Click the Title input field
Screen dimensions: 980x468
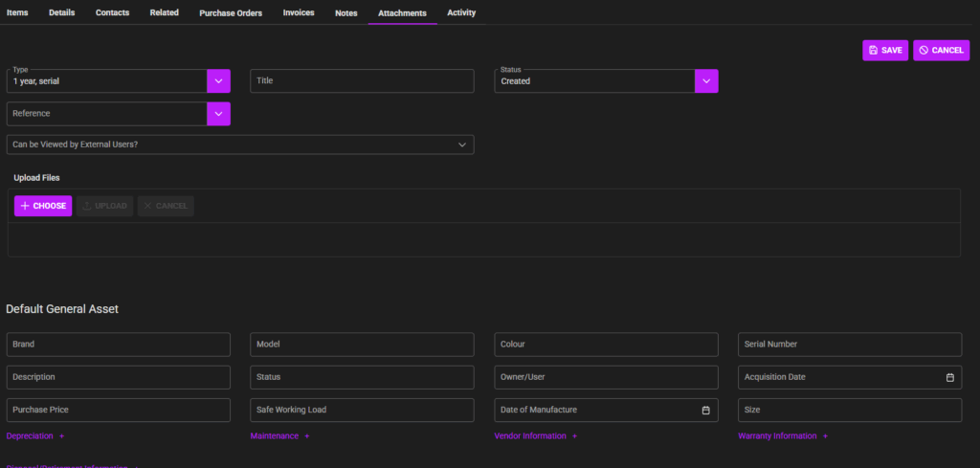[362, 81]
